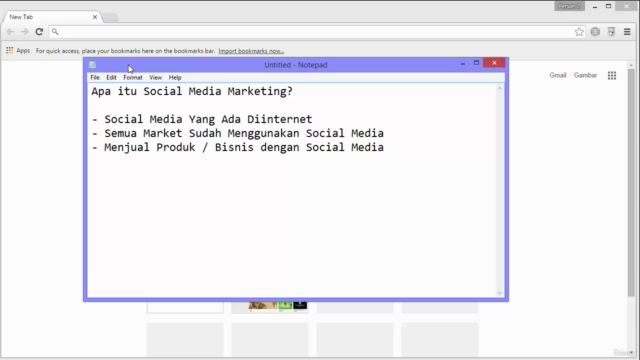This screenshot has width=640, height=360.
Task: Close the New Tab tab
Action: pos(95,17)
